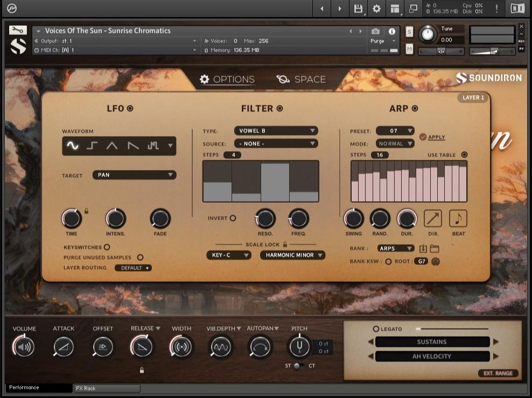Screen dimensions: 532x398
Task: Open the FX Rack tab
Action: [x=106, y=388]
